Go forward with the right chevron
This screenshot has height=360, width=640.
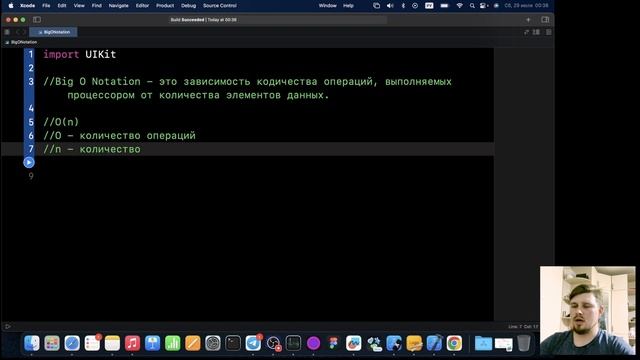[x=24, y=32]
